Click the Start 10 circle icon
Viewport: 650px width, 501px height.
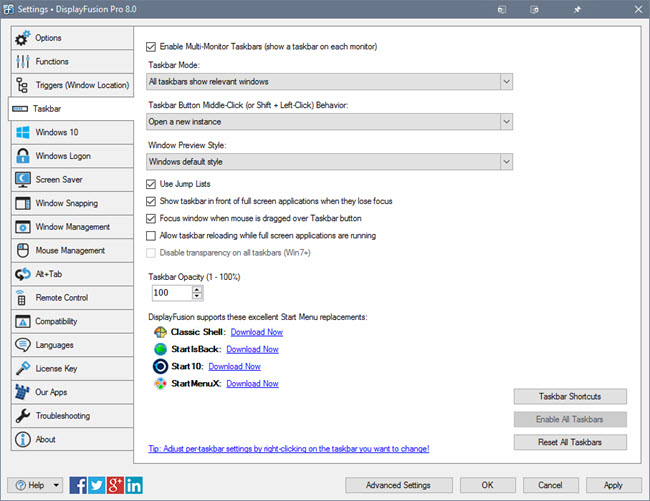[160, 366]
